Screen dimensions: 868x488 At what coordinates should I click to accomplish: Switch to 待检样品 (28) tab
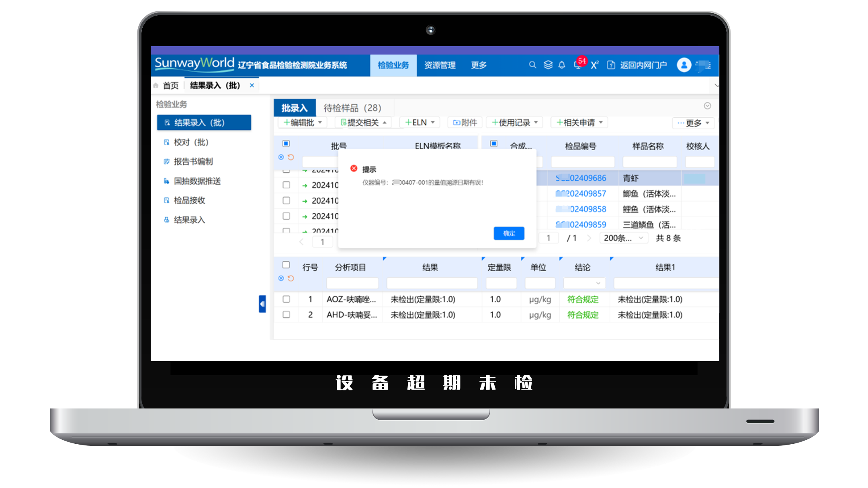tap(352, 108)
